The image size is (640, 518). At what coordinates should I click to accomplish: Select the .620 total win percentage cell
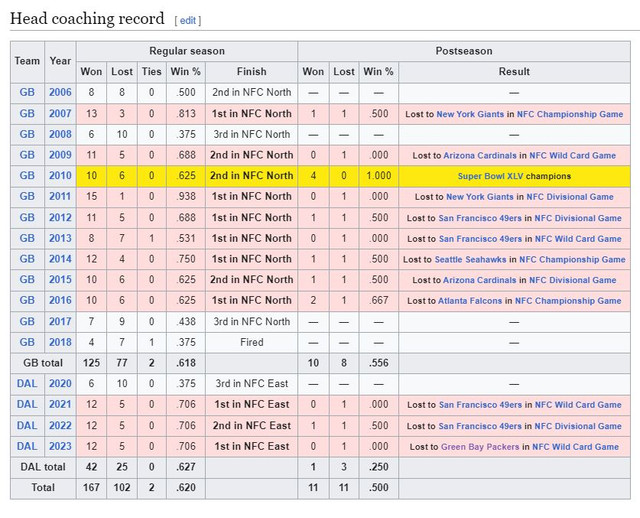click(186, 488)
